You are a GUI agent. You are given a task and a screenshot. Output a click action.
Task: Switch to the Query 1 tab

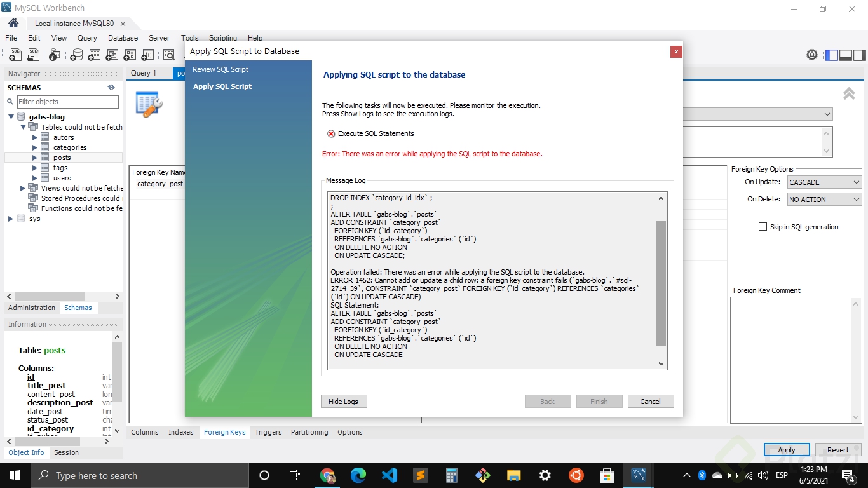tap(144, 73)
